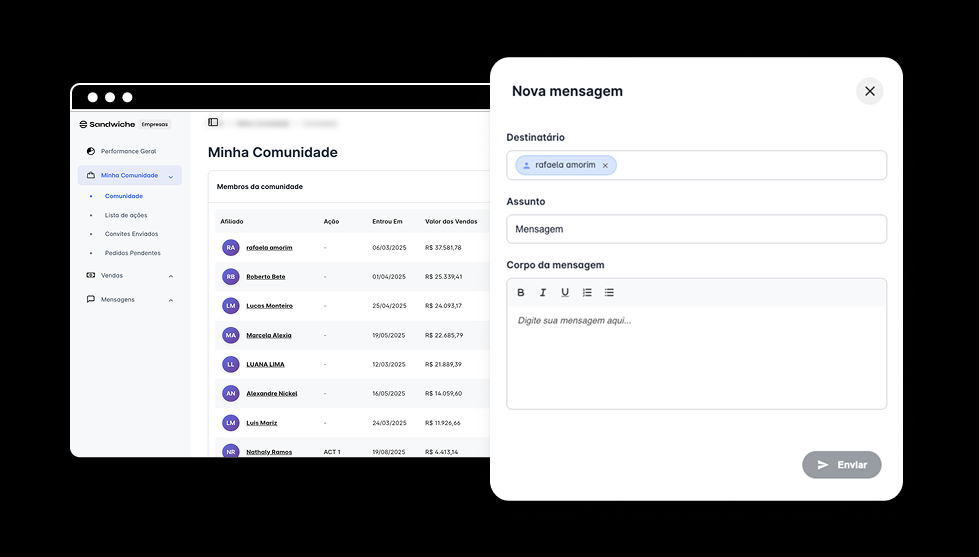Click the sales value R$ 37.581,78
This screenshot has height=557, width=979.
coord(443,248)
